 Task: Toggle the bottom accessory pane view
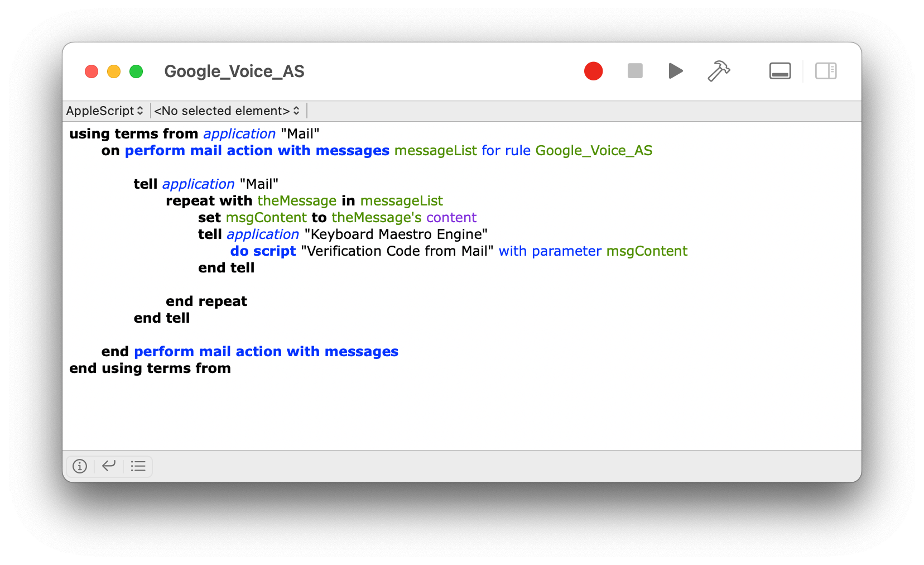pos(780,71)
